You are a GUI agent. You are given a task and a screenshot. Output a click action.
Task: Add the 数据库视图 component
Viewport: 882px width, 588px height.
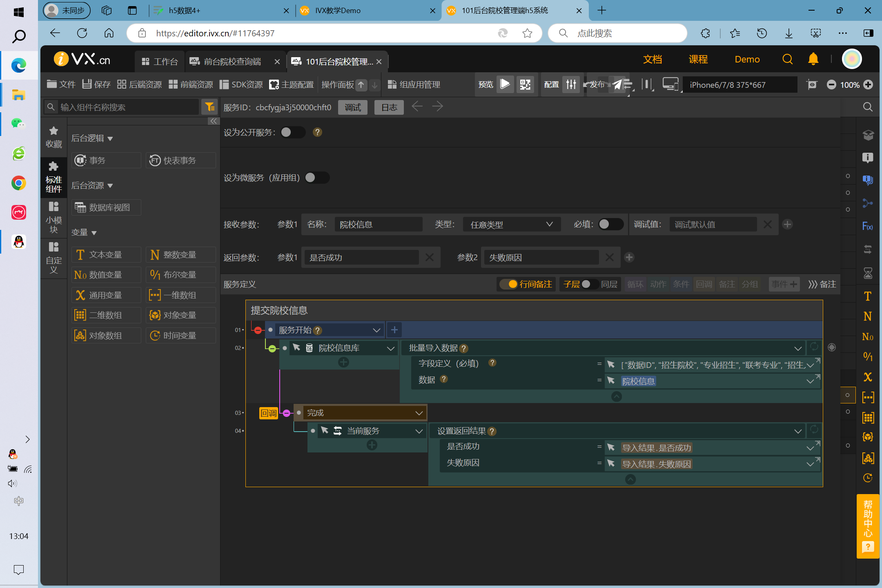coord(106,207)
